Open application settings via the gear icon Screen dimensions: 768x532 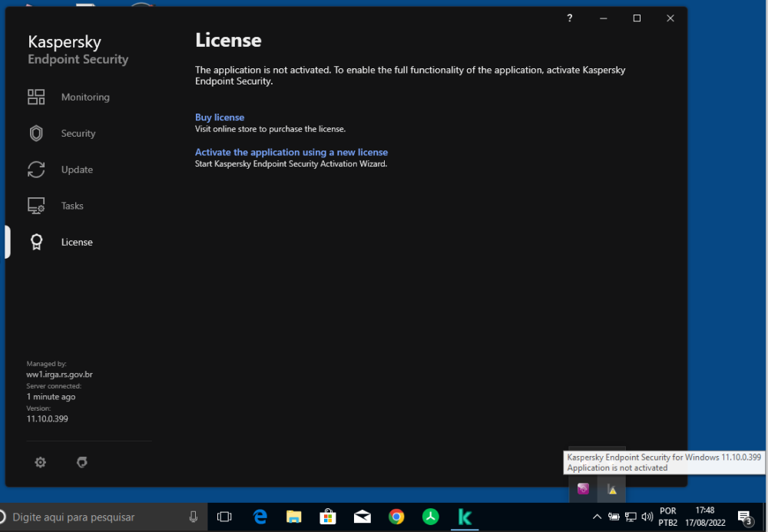pos(40,462)
